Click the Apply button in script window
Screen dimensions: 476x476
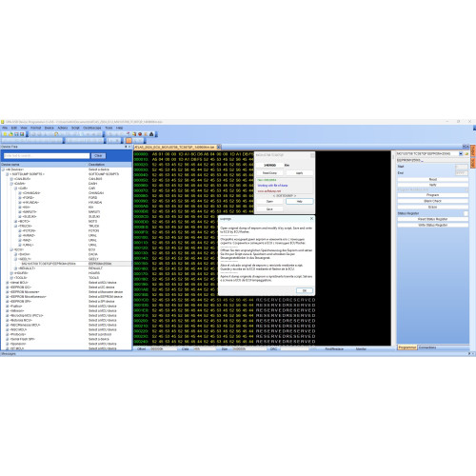coord(299,173)
